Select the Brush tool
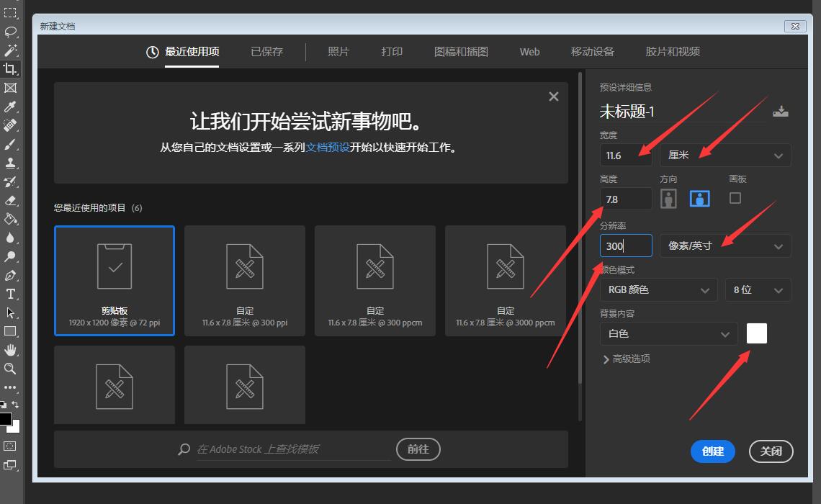Screen dimensions: 821x504 pos(10,144)
